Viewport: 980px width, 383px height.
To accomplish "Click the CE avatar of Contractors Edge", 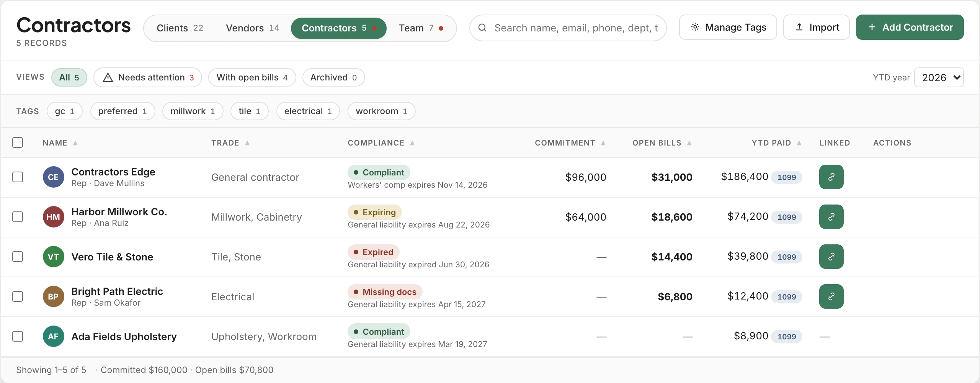I will point(53,177).
